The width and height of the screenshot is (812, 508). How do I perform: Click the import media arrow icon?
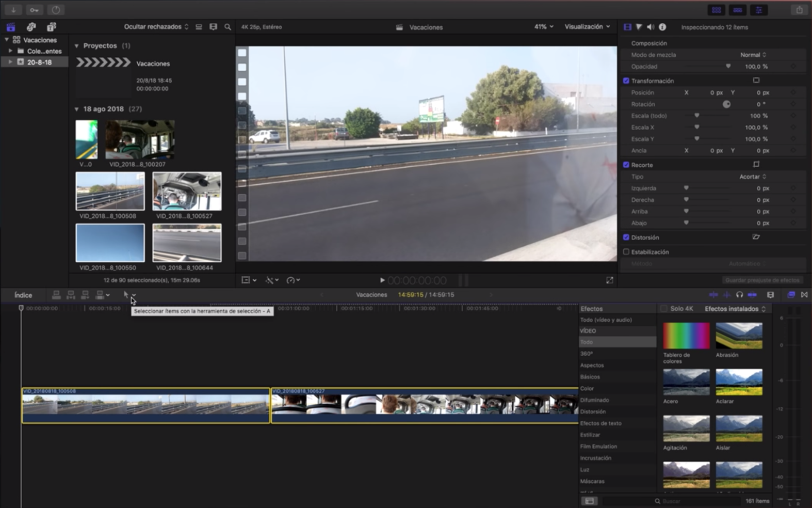coord(13,10)
